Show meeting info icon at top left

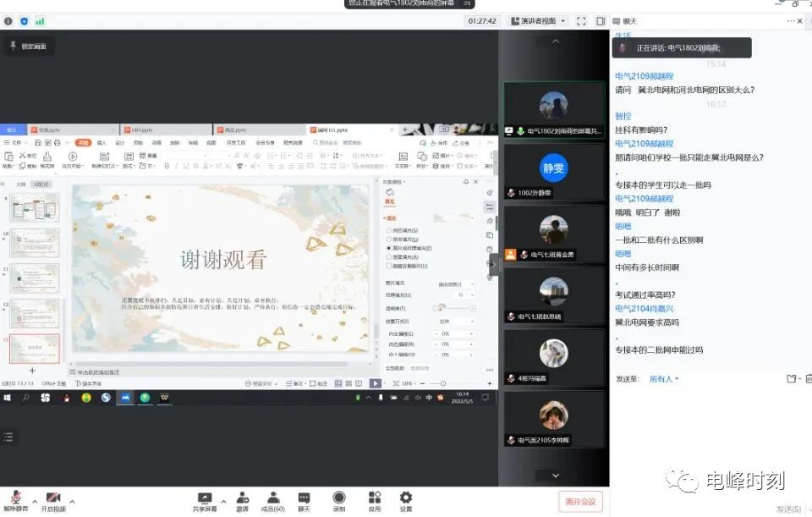coord(8,21)
